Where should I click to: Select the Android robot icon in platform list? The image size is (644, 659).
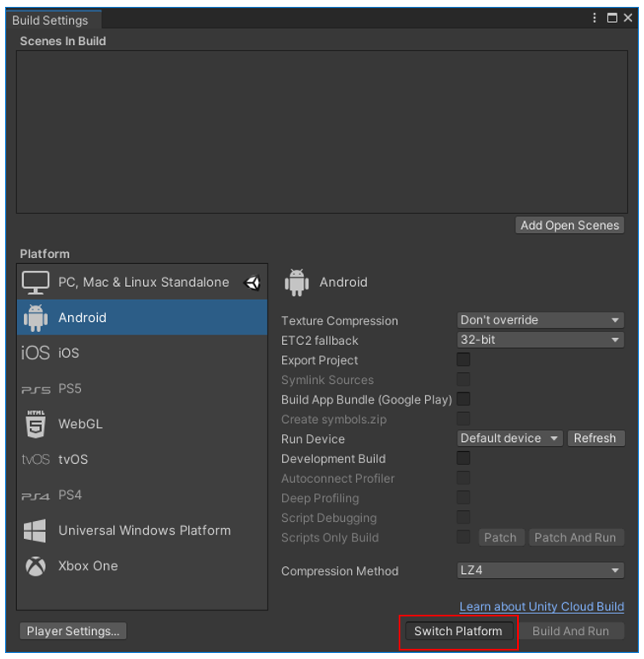(x=36, y=318)
